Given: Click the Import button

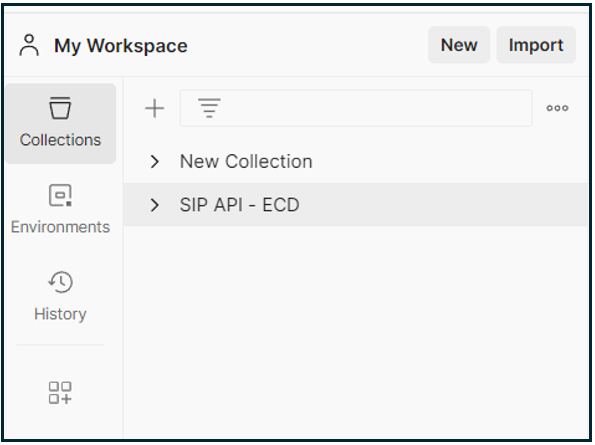Looking at the screenshot, I should 536,45.
